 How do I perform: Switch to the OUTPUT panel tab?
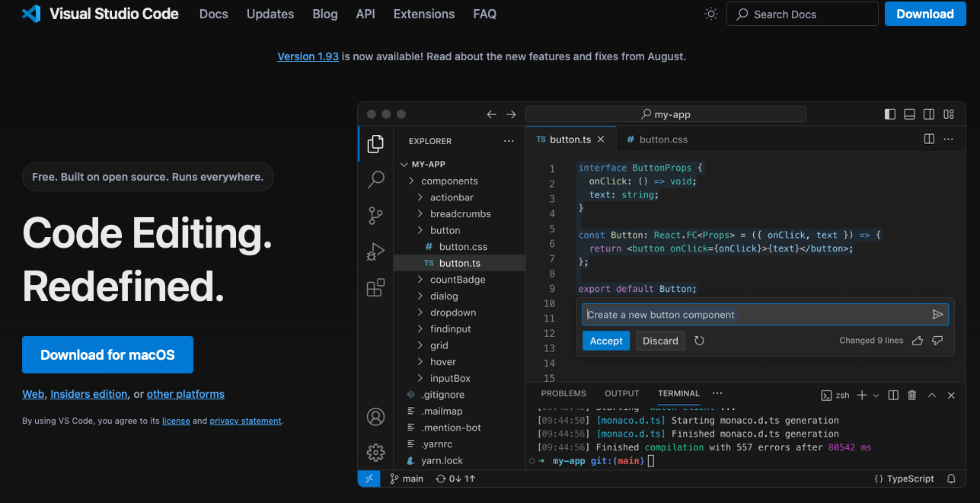coord(622,393)
